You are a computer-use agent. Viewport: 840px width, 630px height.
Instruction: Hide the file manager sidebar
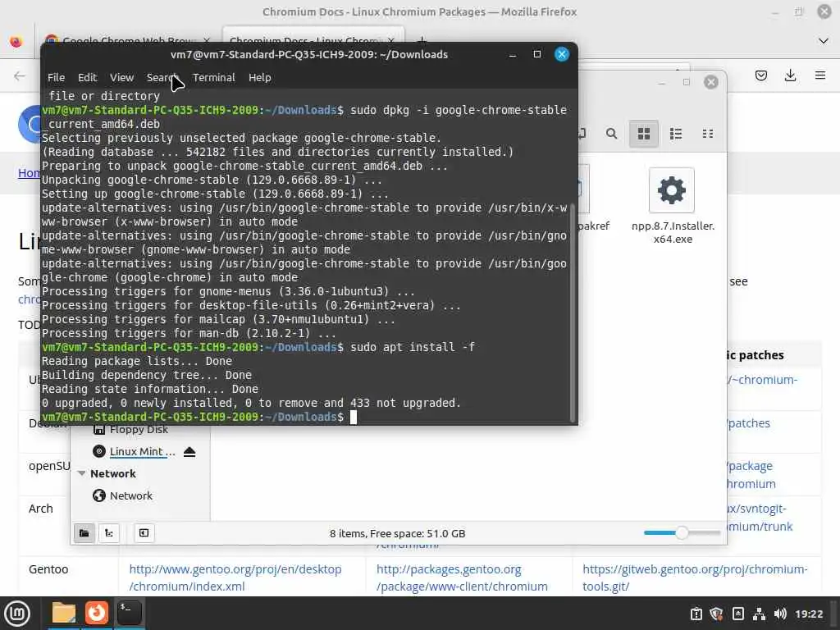tap(144, 533)
